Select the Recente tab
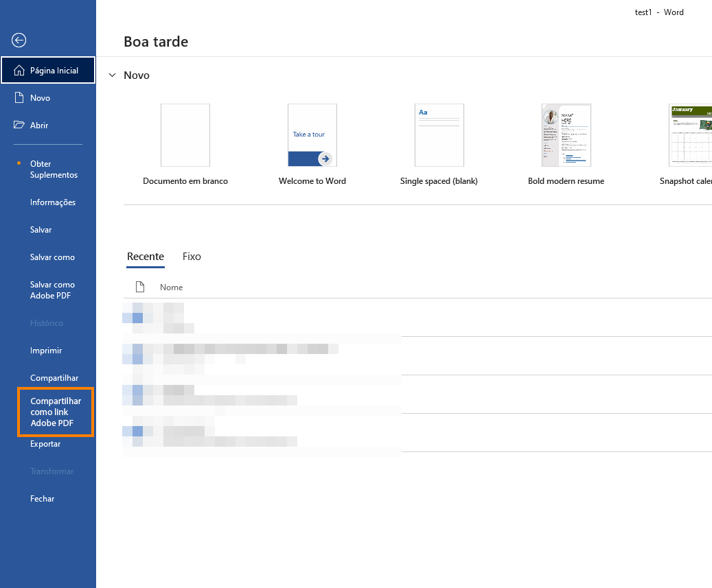This screenshot has height=588, width=712. [145, 256]
